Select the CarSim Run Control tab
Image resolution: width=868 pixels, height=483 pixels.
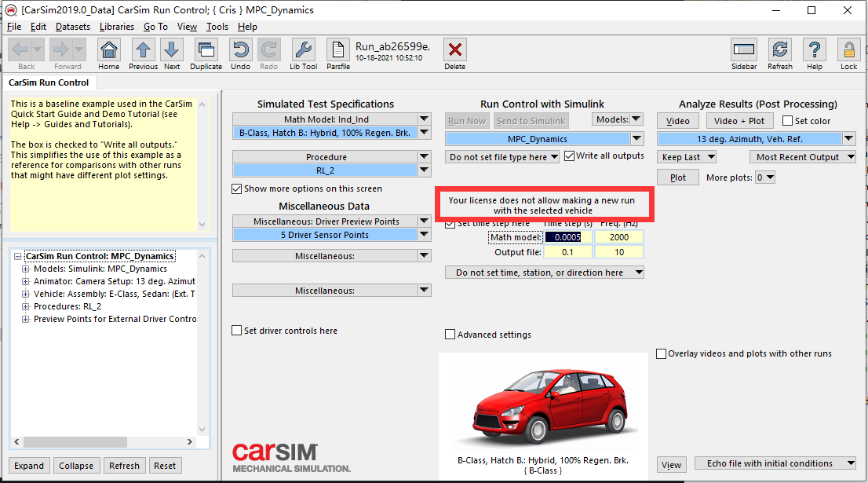click(49, 82)
